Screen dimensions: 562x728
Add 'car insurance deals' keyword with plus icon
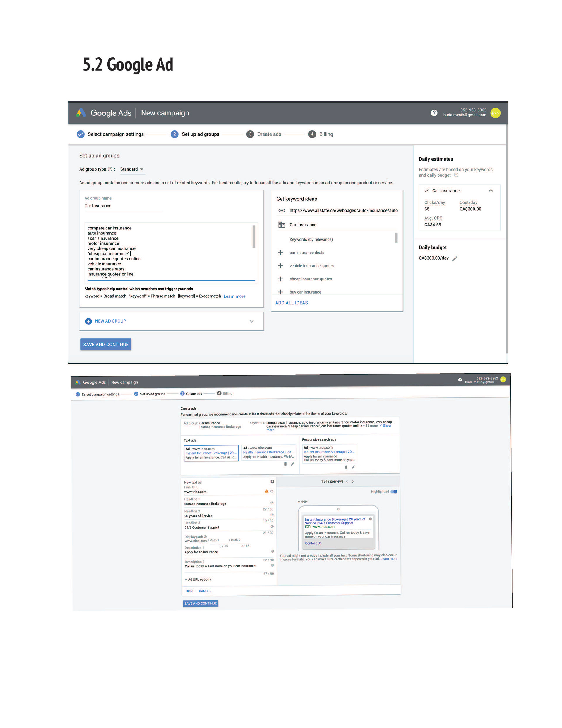click(x=280, y=253)
